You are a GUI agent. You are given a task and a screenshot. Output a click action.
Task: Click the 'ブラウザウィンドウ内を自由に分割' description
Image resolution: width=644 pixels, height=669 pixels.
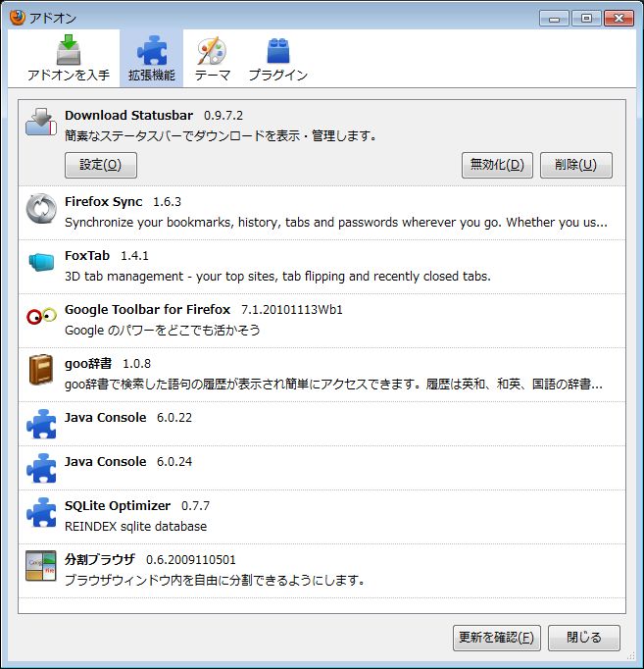[x=215, y=581]
